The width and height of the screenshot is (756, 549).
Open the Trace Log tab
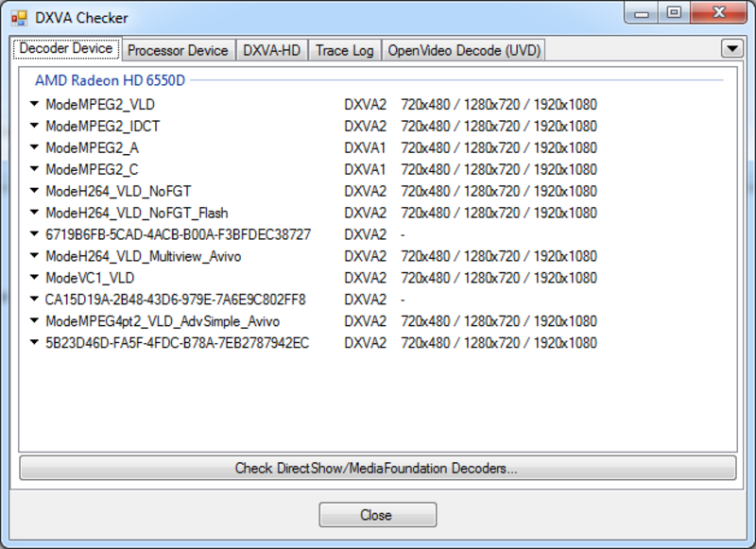point(345,51)
